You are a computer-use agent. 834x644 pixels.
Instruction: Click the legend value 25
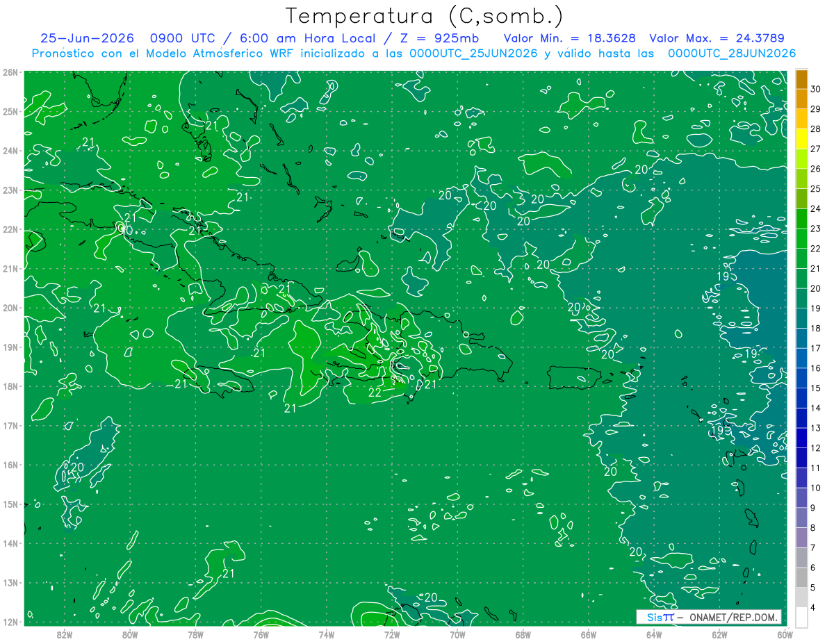point(816,189)
